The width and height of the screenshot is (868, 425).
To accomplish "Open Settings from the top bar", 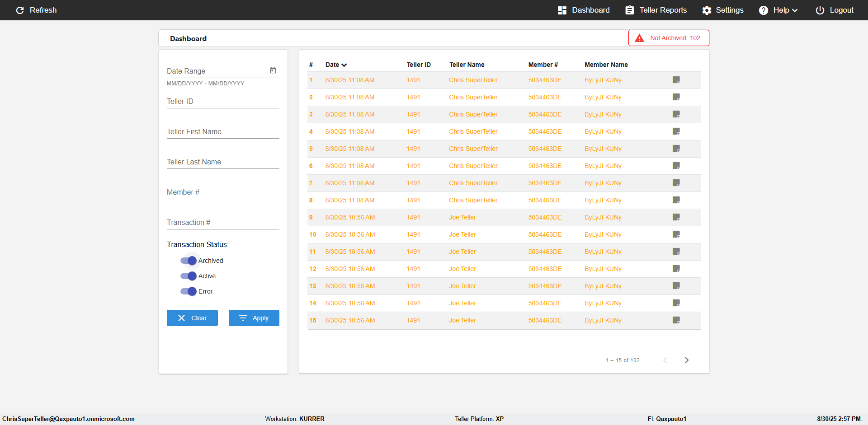I will point(722,10).
